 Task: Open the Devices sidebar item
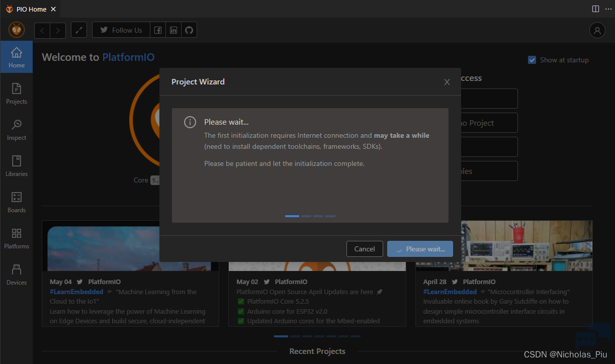click(x=17, y=275)
